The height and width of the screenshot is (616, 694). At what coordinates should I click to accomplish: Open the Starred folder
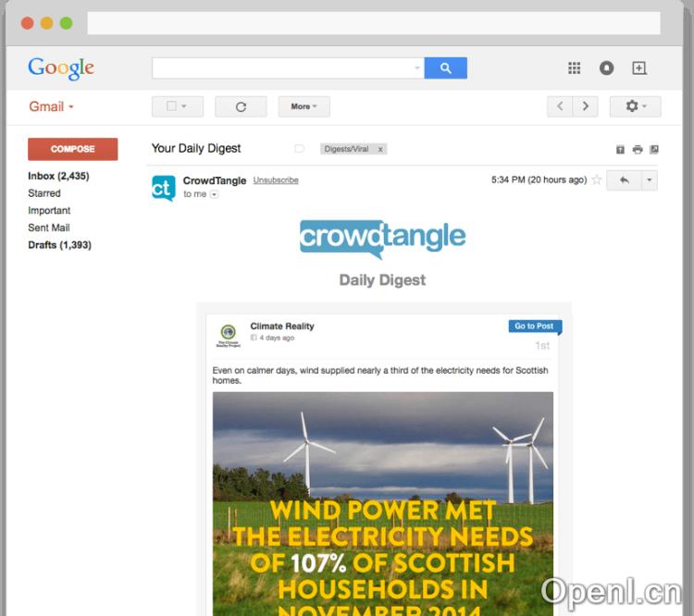pos(44,193)
